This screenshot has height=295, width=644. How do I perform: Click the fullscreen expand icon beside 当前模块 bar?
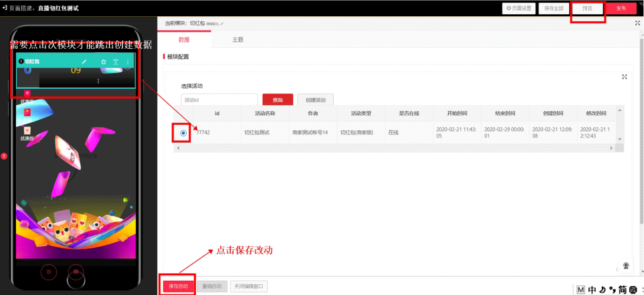pos(637,23)
